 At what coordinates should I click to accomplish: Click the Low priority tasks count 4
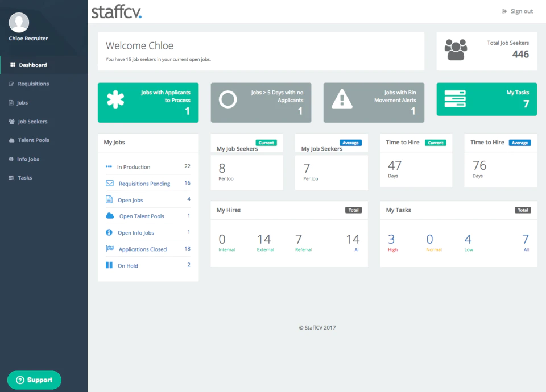coord(468,239)
